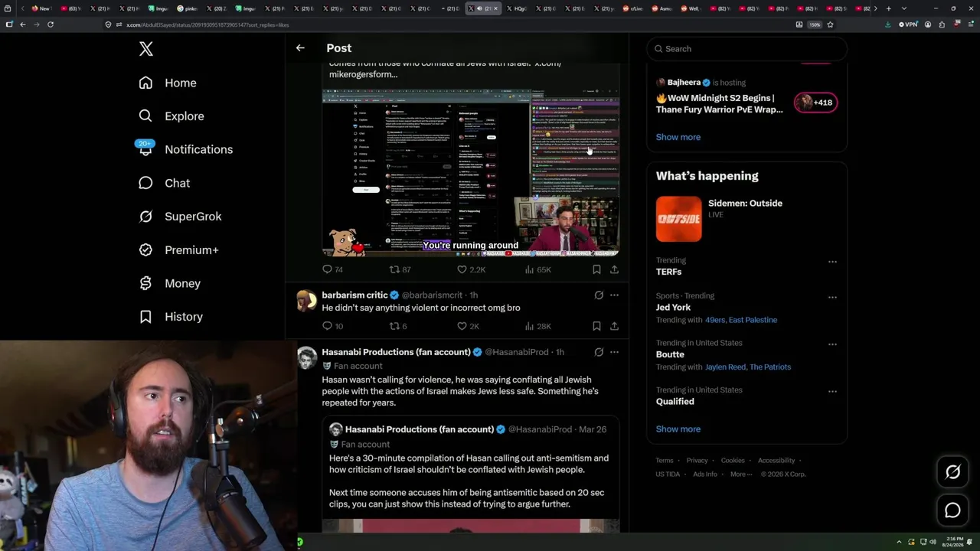Open the Jed York trending topic
This screenshot has width=980, height=551.
[x=674, y=308]
